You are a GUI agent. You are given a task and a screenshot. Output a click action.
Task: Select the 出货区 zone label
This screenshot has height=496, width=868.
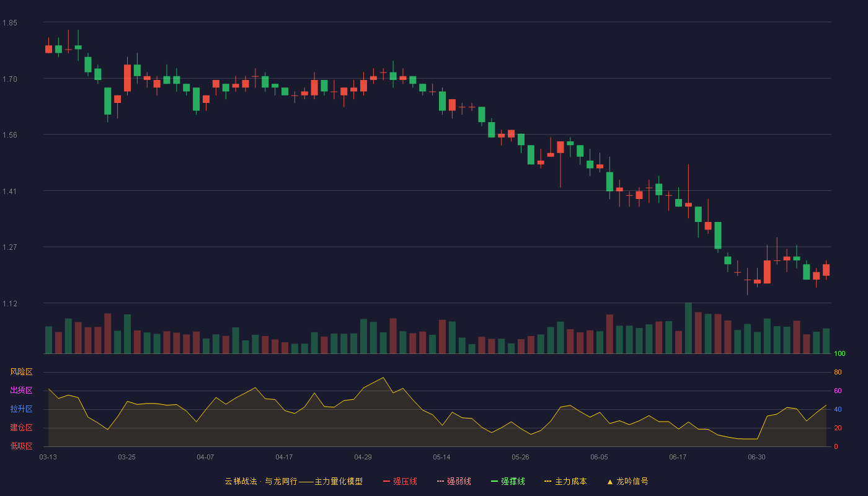[21, 391]
